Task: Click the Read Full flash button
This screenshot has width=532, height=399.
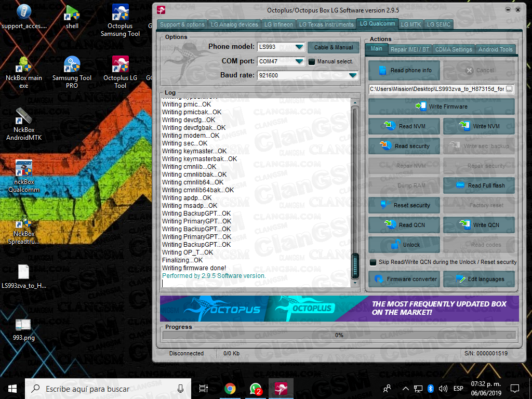Action: pyautogui.click(x=478, y=185)
